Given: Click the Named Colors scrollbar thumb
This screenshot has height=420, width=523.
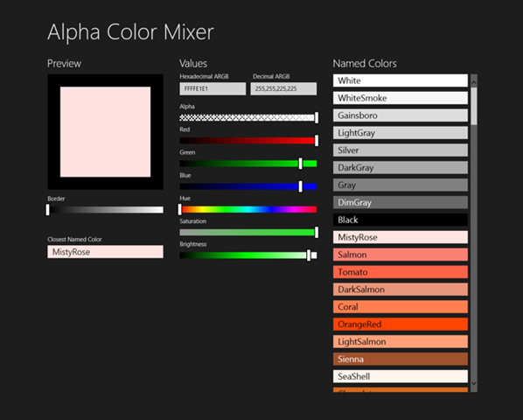Looking at the screenshot, I should click(x=474, y=106).
